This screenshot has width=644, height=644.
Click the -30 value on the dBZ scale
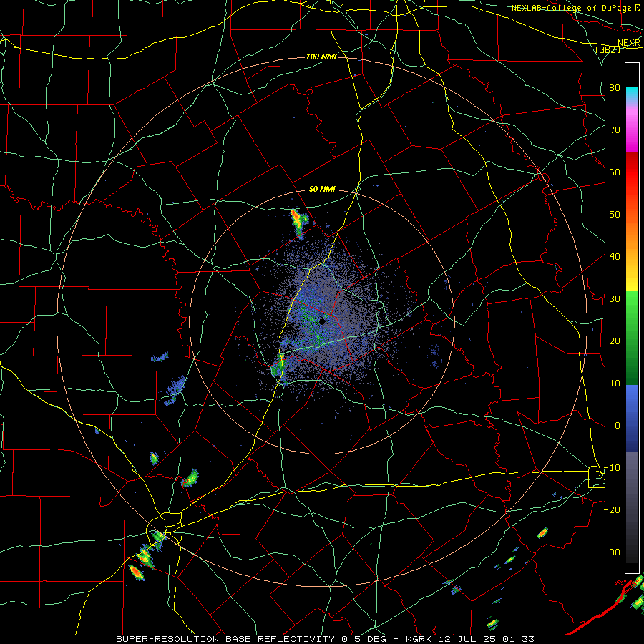pyautogui.click(x=612, y=552)
